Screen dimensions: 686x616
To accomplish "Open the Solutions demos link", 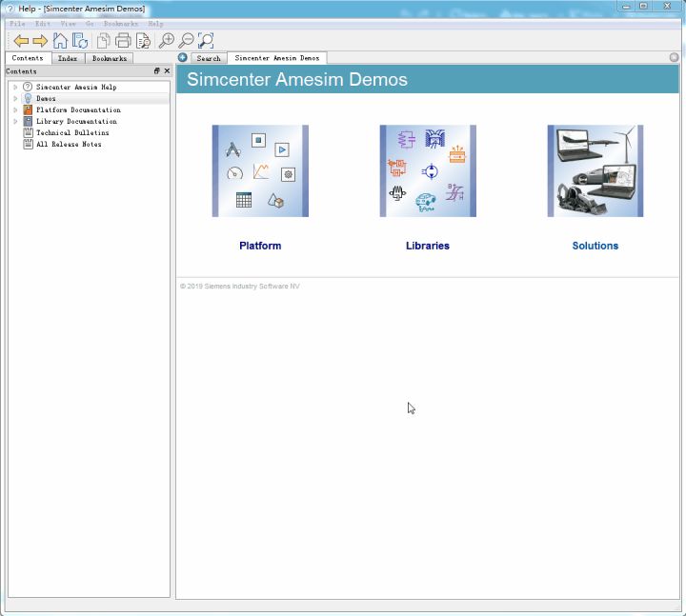I will 595,246.
